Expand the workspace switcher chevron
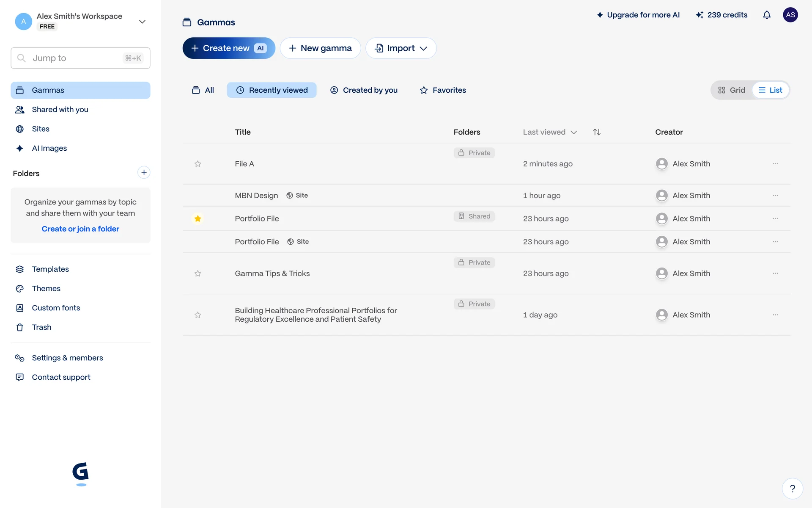The height and width of the screenshot is (508, 812). pyautogui.click(x=142, y=22)
